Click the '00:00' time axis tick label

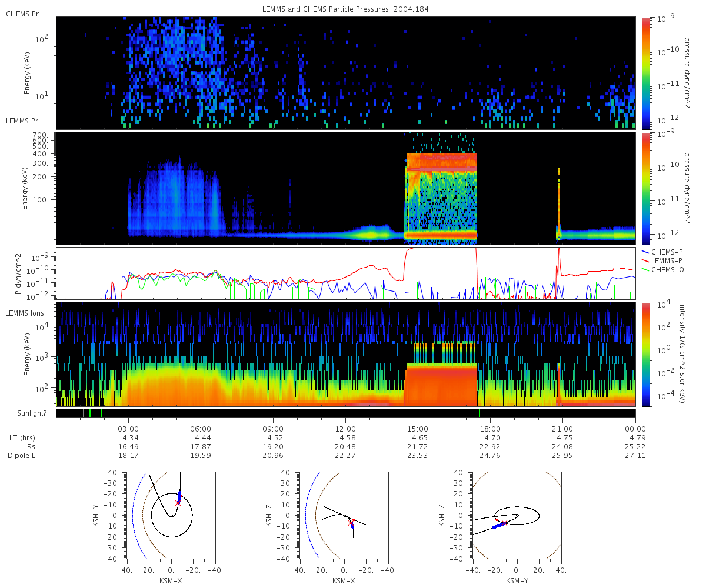coord(635,428)
